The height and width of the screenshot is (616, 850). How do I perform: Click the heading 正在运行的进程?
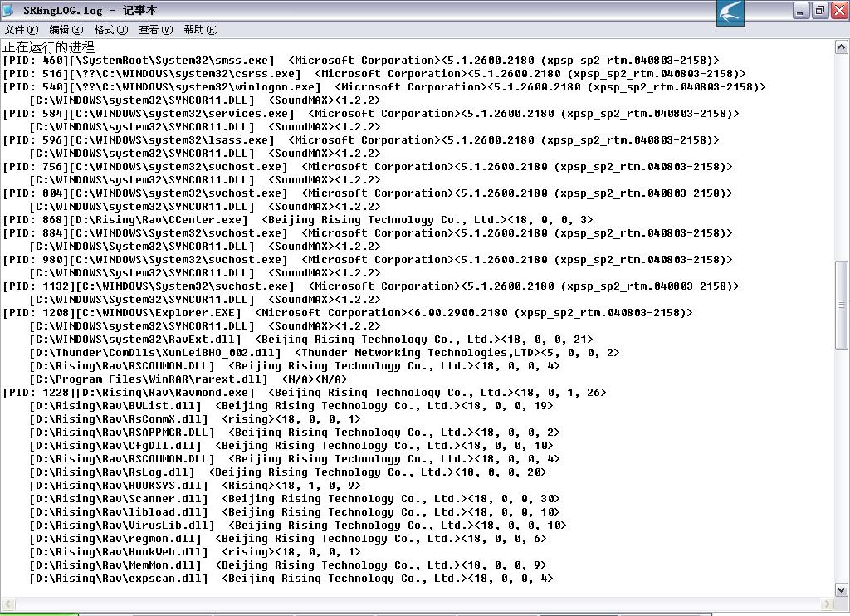point(49,46)
